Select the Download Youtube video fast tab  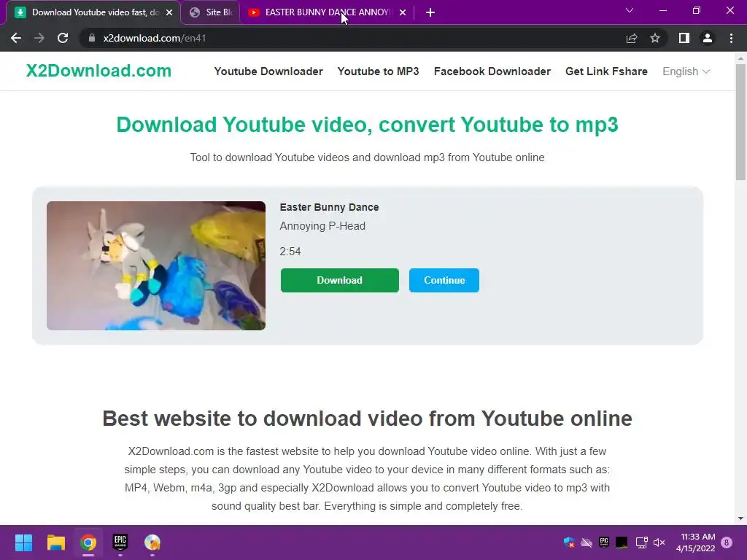(93, 12)
